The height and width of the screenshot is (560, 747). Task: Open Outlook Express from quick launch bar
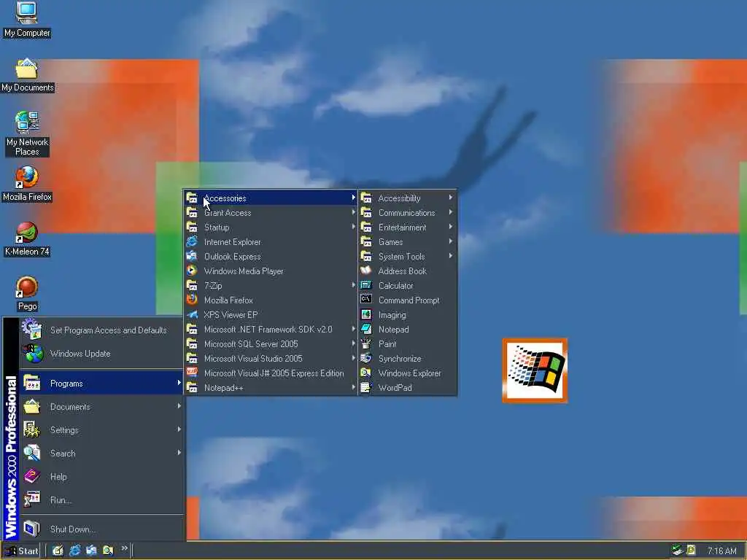pos(91,551)
